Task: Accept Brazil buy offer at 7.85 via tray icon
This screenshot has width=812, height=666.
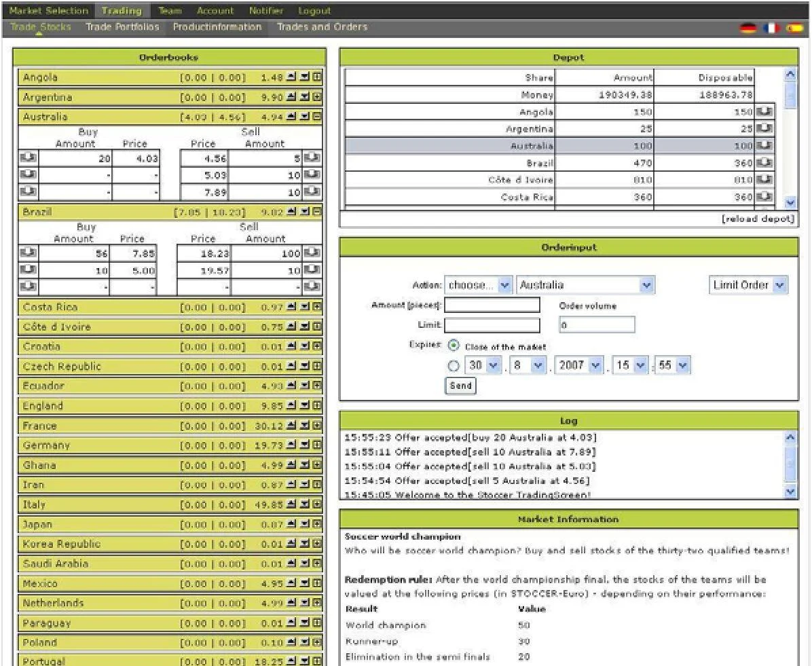Action: point(28,253)
